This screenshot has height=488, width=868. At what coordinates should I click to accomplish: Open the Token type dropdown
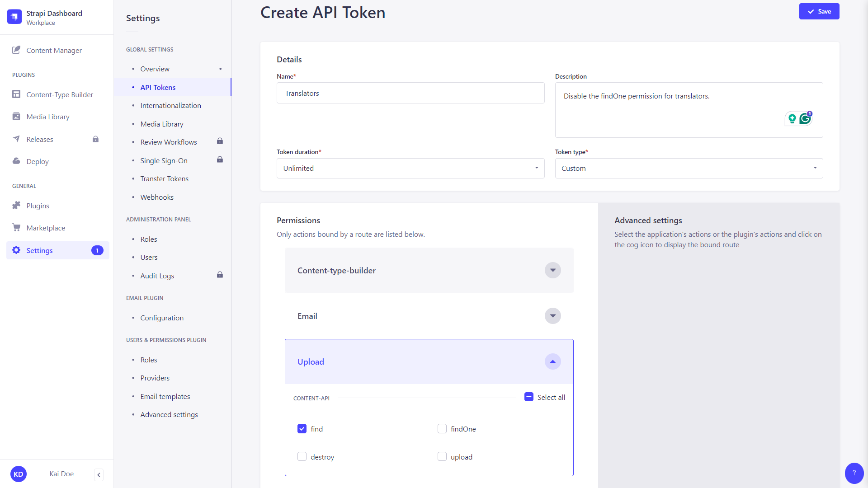coord(815,168)
